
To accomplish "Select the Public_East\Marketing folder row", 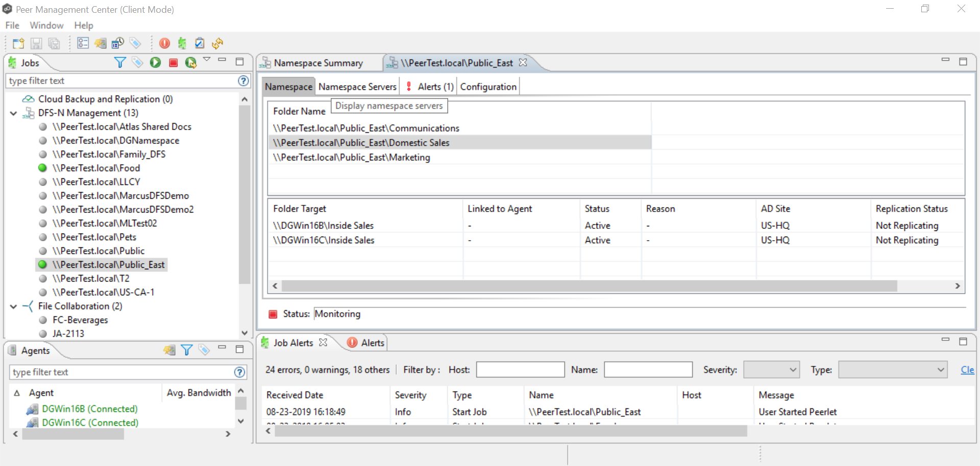I will pyautogui.click(x=351, y=157).
